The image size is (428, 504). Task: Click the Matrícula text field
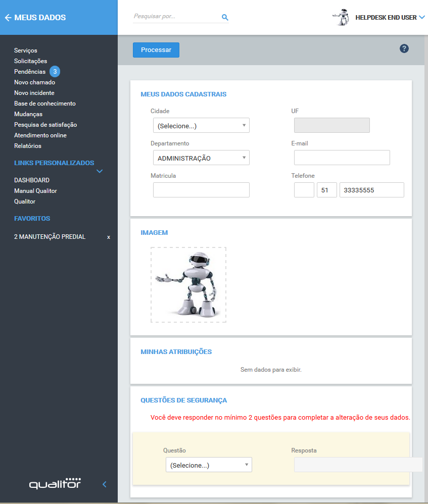201,190
